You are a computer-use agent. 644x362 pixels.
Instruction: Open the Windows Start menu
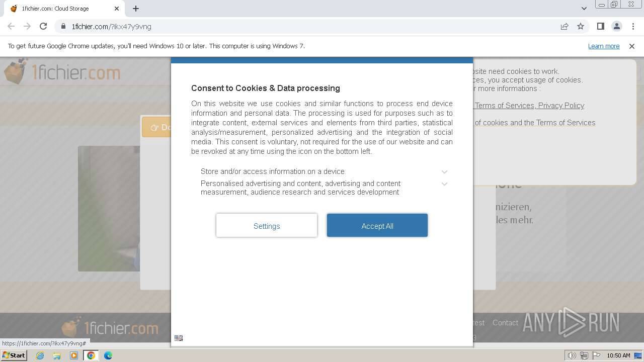tap(14, 355)
